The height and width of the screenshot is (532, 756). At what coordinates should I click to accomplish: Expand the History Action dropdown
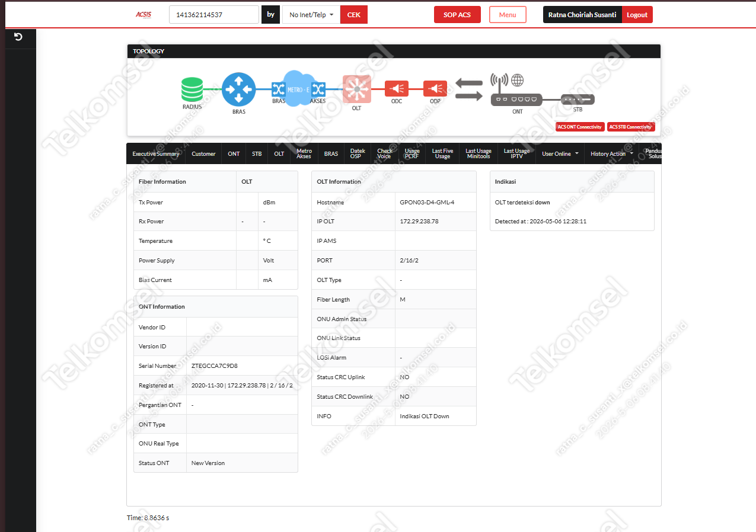pyautogui.click(x=611, y=154)
